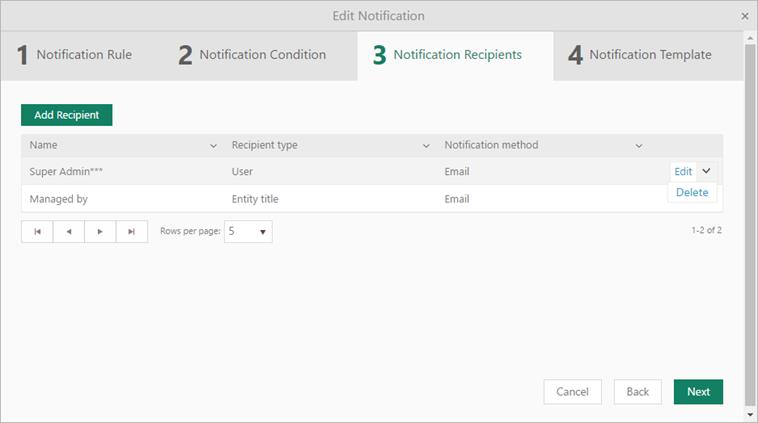
Task: Proceed with the Next button
Action: (x=698, y=391)
